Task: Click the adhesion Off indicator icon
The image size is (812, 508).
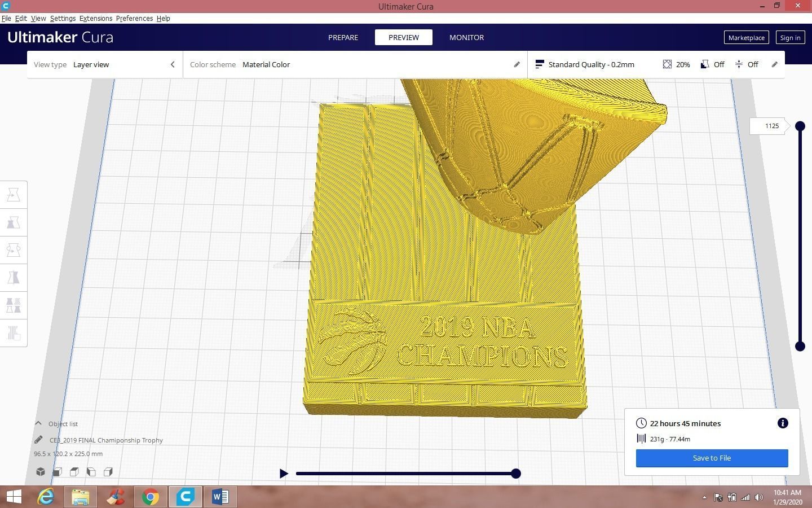Action: coord(739,64)
